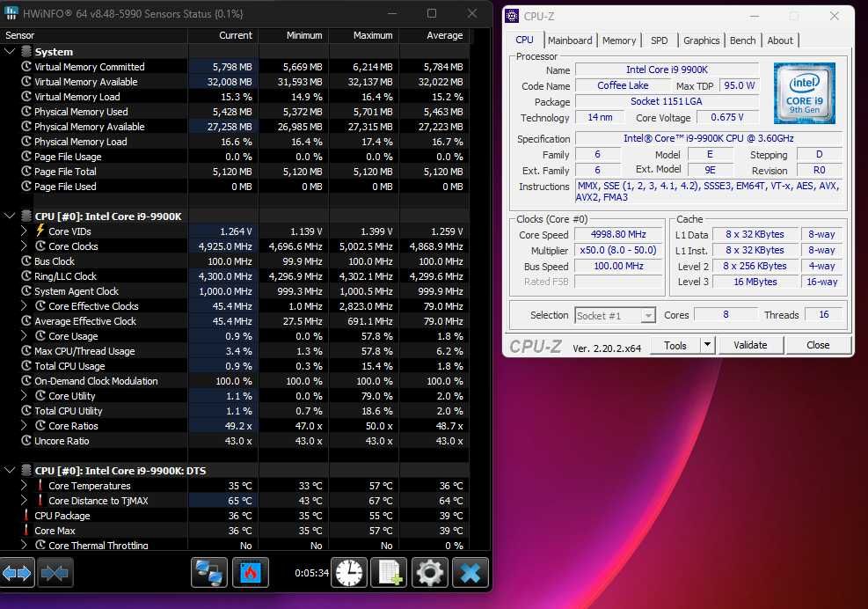The width and height of the screenshot is (868, 609).
Task: Click the CPU Package thermometer icon
Action: [26, 515]
